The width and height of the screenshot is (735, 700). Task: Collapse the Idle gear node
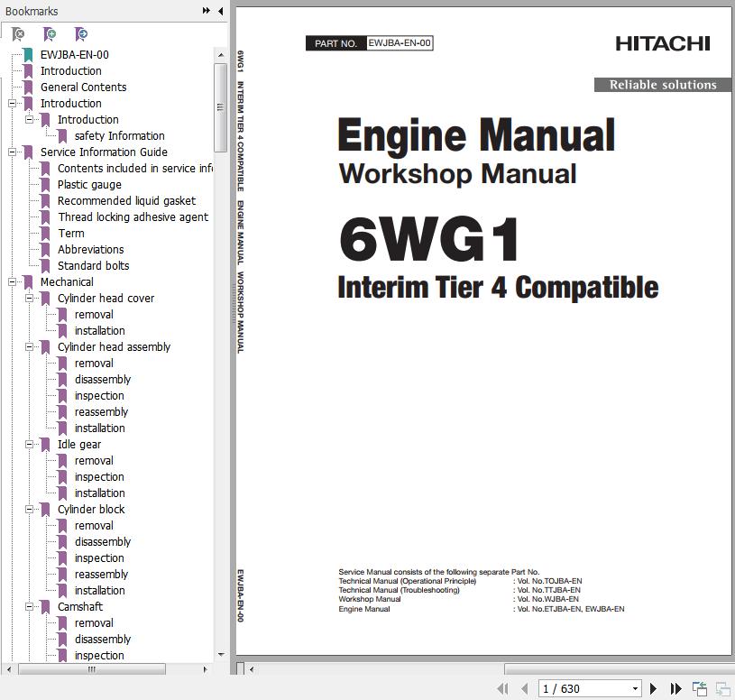[x=29, y=445]
